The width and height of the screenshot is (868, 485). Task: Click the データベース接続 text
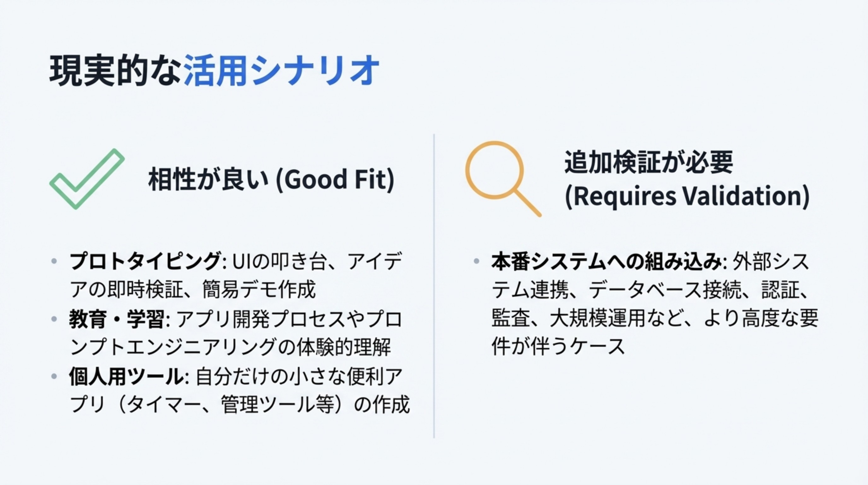665,289
